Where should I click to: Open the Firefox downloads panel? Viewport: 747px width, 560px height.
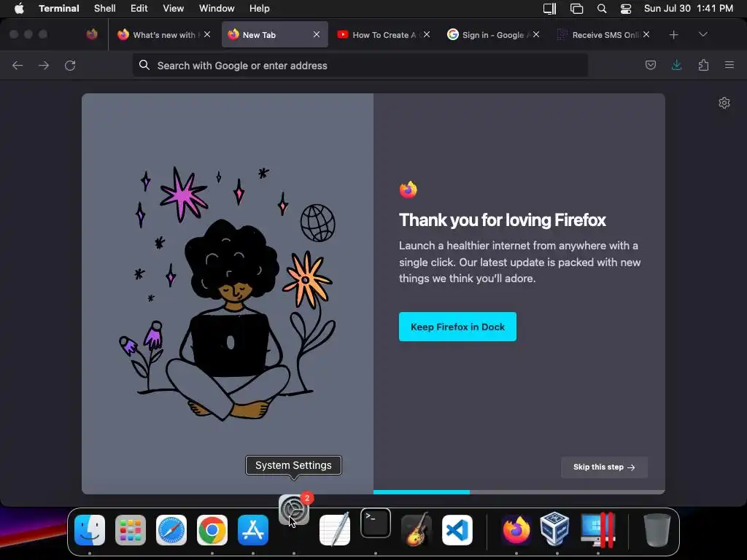[x=676, y=65]
